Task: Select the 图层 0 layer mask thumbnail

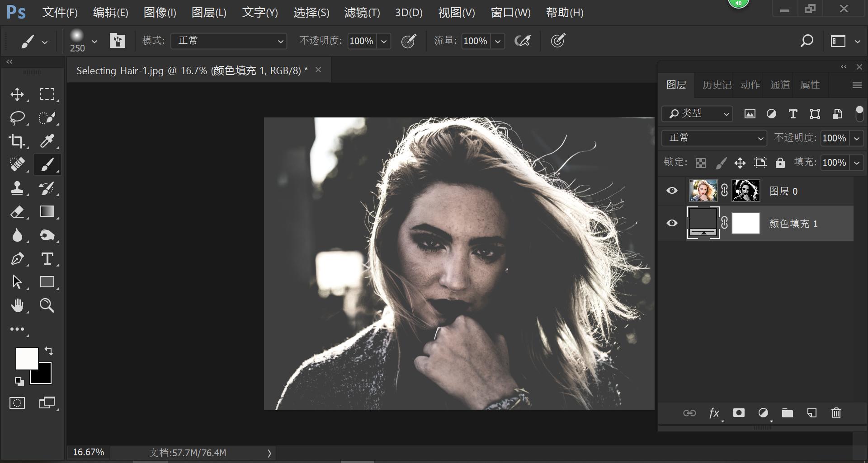Action: pos(746,191)
